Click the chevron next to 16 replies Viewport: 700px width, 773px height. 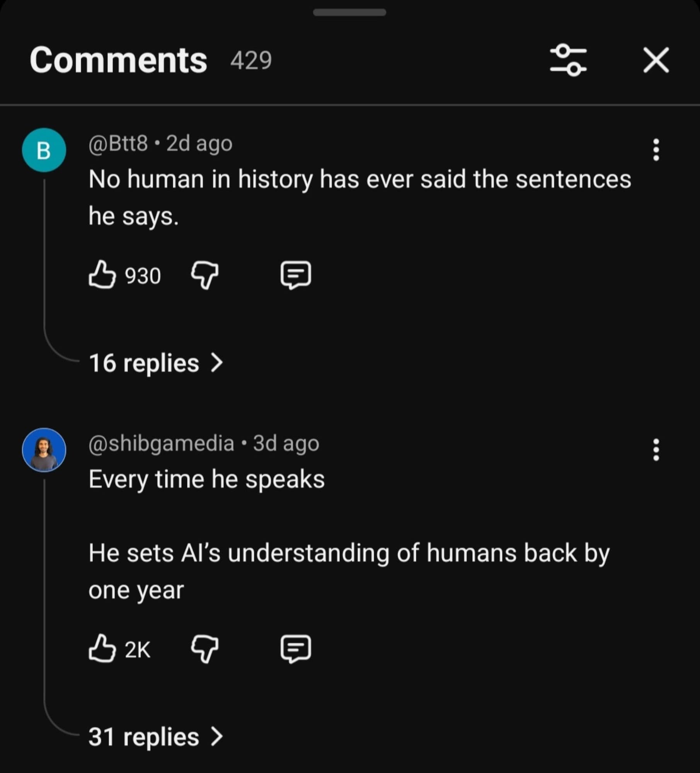click(x=217, y=363)
